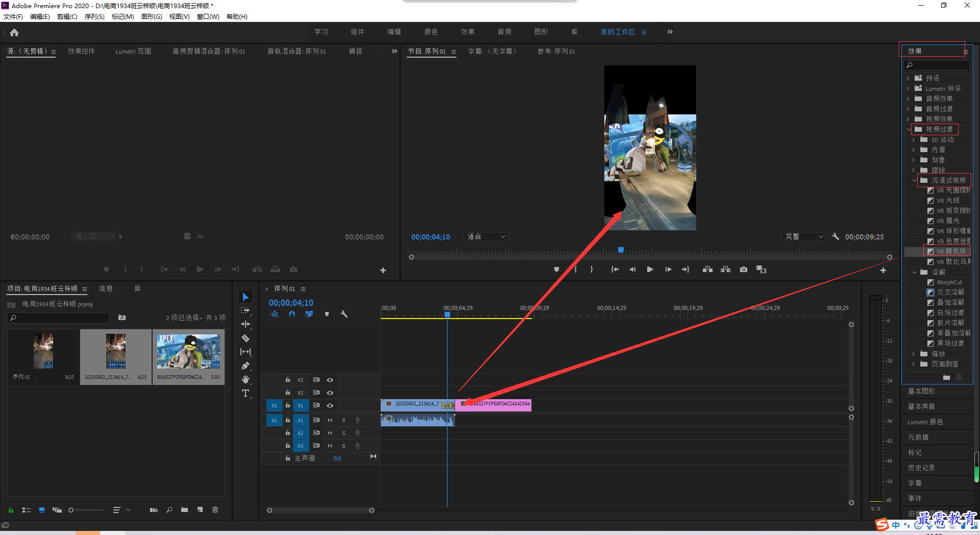Open program monitor button editor plus
This screenshot has height=535, width=980.
click(x=883, y=271)
